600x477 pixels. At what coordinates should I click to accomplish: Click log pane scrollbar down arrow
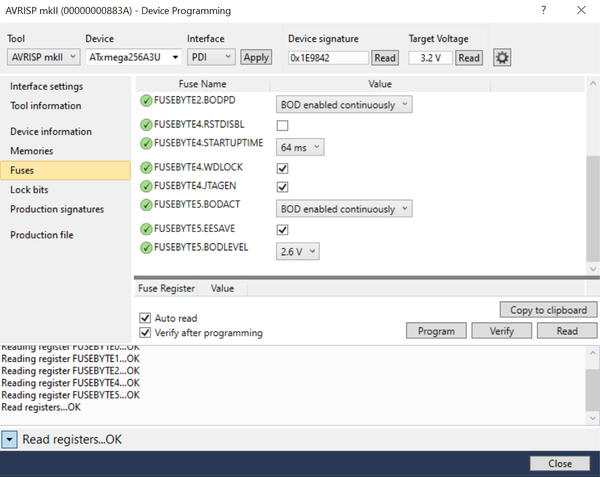pos(593,418)
